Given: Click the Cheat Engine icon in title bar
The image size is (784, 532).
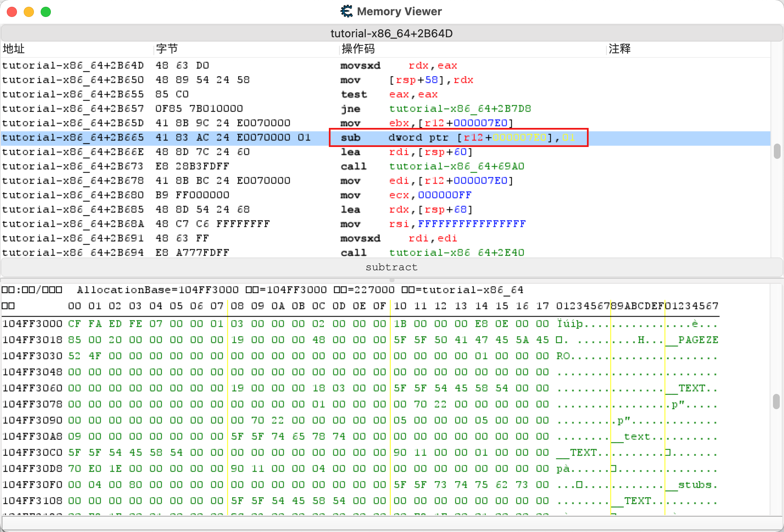Looking at the screenshot, I should pyautogui.click(x=347, y=11).
